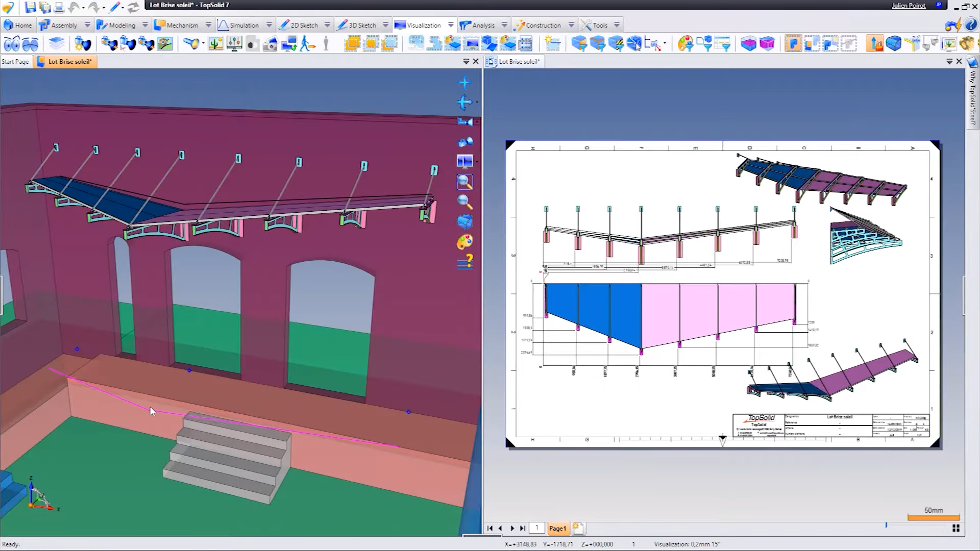
Task: Click the color palette filter icon in toolbar
Action: [x=685, y=44]
